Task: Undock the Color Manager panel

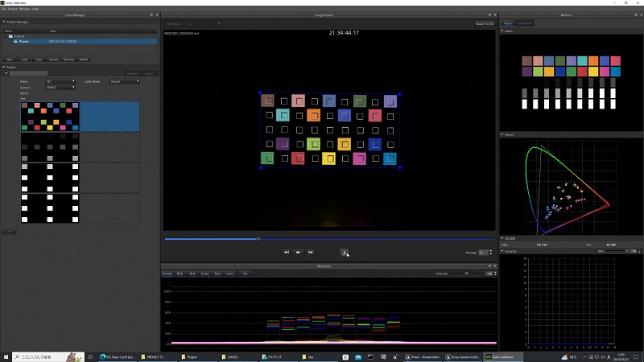Action: tap(151, 15)
